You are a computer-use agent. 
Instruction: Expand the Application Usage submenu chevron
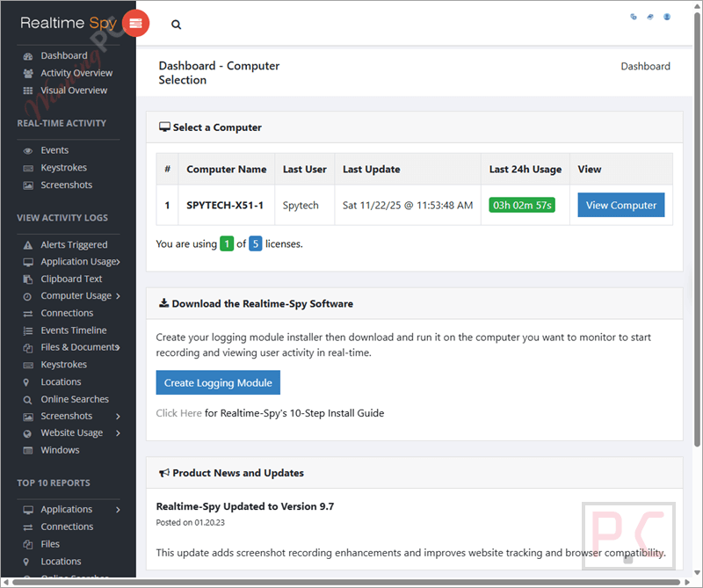[x=118, y=262]
